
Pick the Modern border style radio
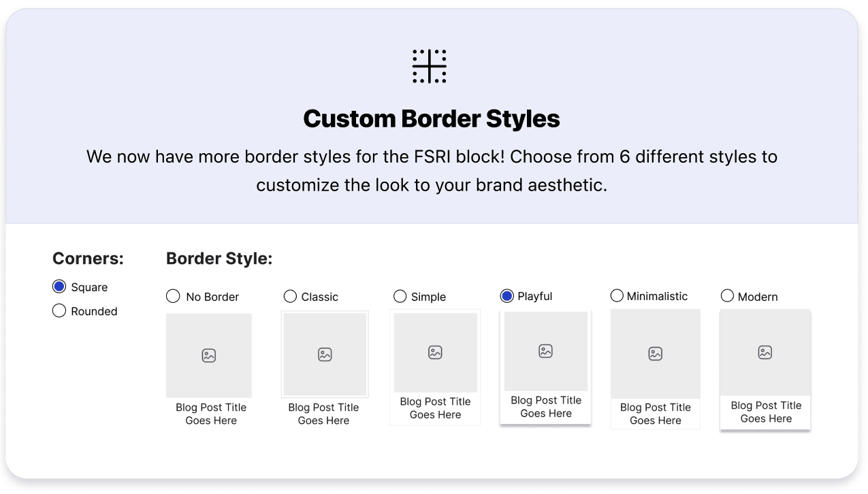727,296
